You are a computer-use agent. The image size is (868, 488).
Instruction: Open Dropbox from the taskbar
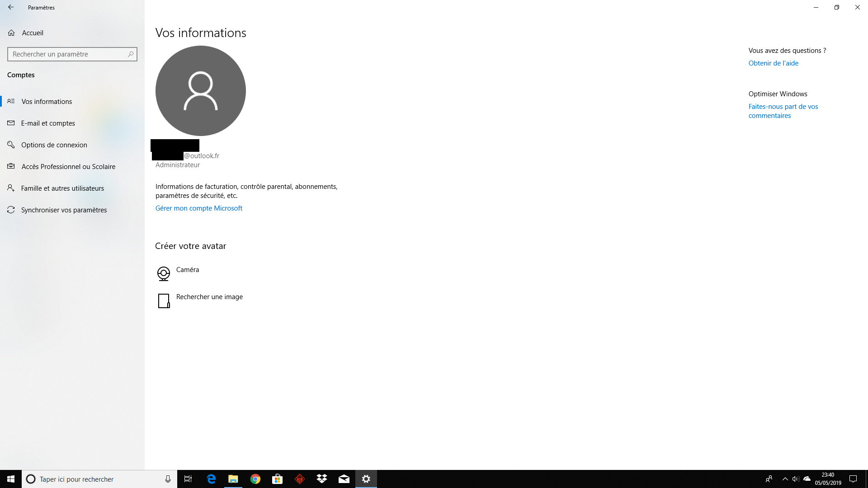(x=322, y=479)
